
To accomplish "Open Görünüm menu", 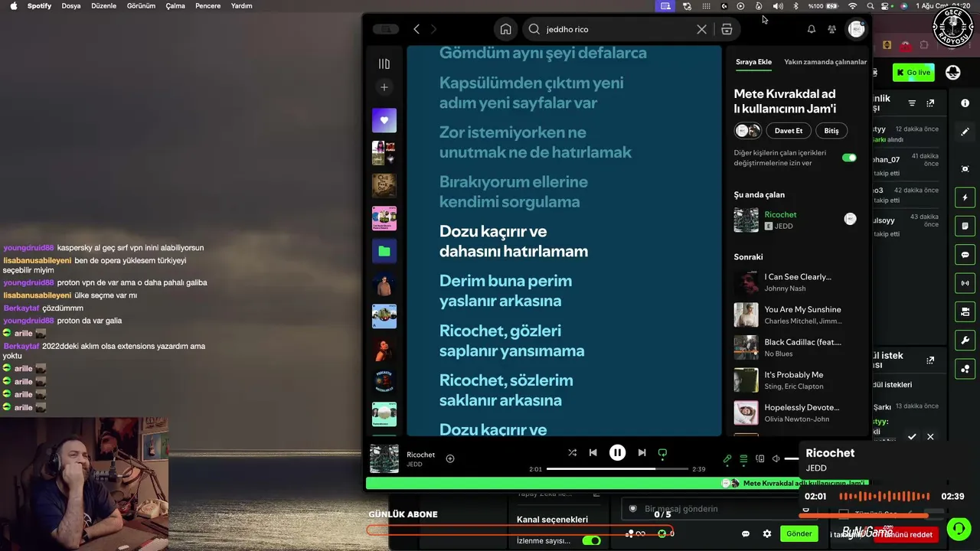I will click(x=141, y=6).
